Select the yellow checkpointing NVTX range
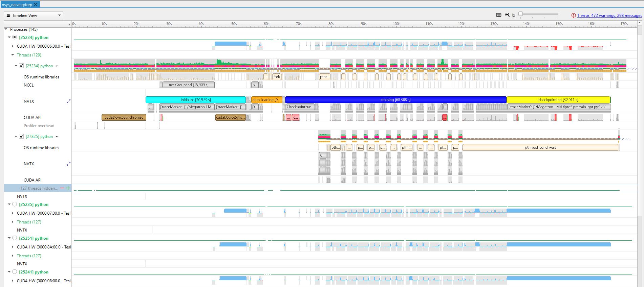The width and height of the screenshot is (644, 287). click(x=558, y=100)
